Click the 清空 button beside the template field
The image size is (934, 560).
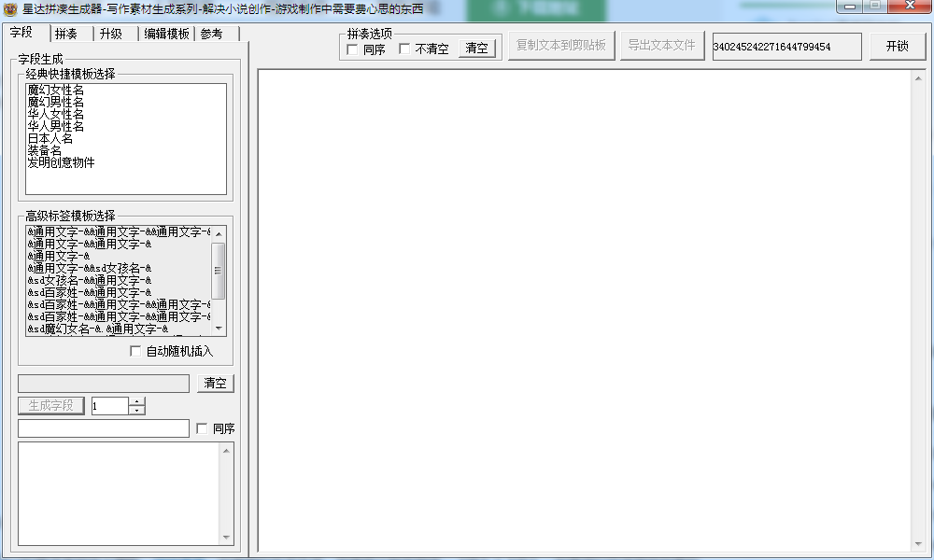(x=215, y=384)
